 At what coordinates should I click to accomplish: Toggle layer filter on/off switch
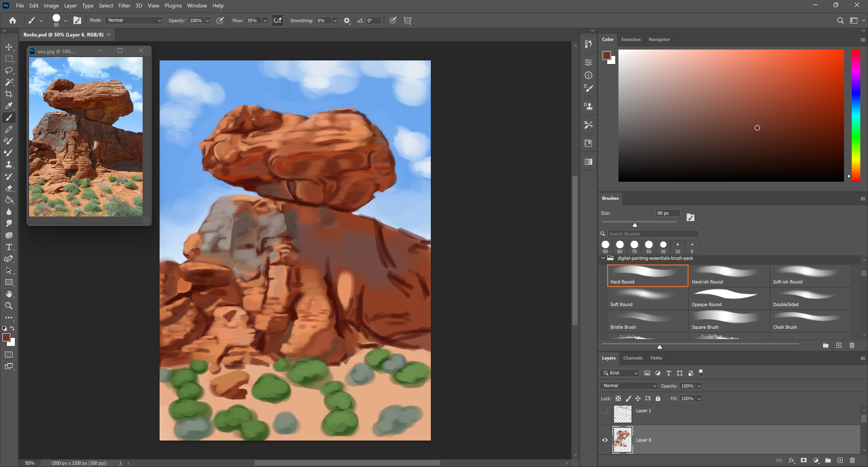(701, 373)
